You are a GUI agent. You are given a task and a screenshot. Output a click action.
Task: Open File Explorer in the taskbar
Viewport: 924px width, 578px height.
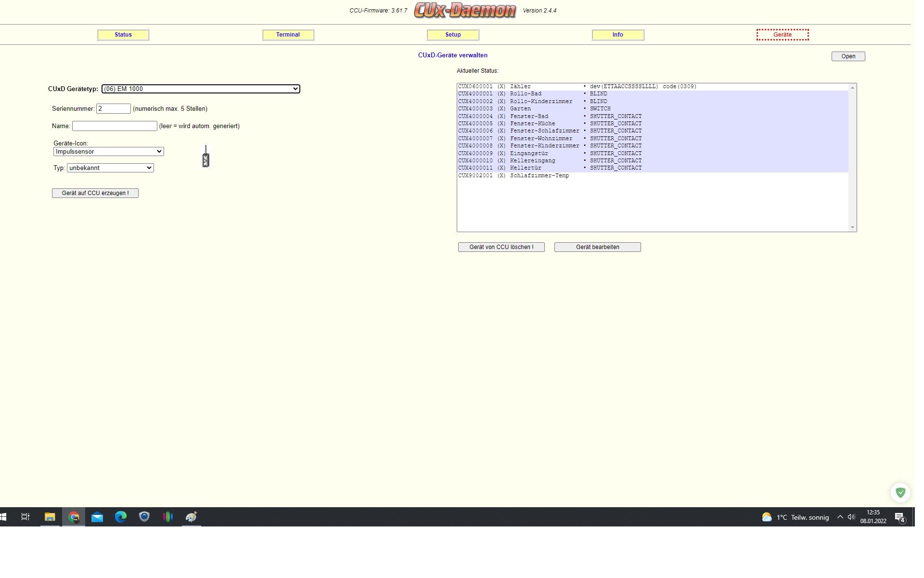pyautogui.click(x=50, y=517)
